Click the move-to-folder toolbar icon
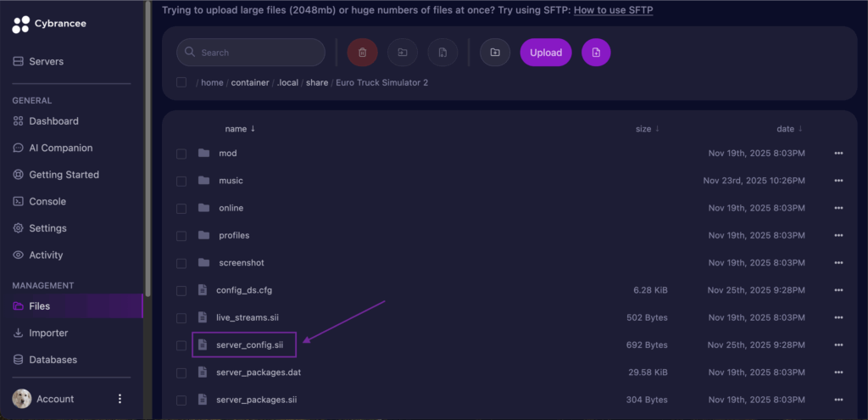Image resolution: width=868 pixels, height=420 pixels. 403,53
